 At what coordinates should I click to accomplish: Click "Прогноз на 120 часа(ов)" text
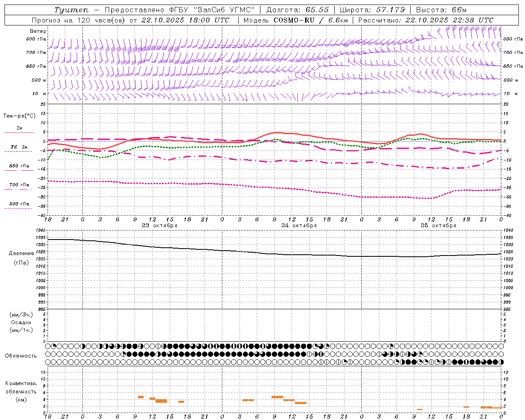coord(79,20)
